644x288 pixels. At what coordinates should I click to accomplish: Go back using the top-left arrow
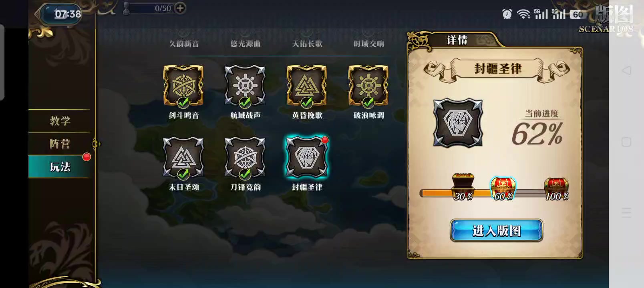pyautogui.click(x=39, y=14)
